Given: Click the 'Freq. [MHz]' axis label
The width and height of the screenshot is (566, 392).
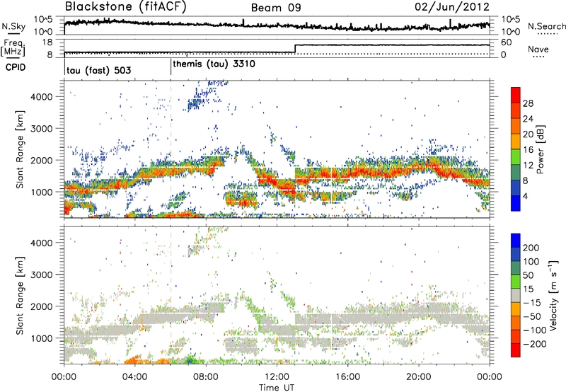Looking at the screenshot, I should (x=13, y=48).
